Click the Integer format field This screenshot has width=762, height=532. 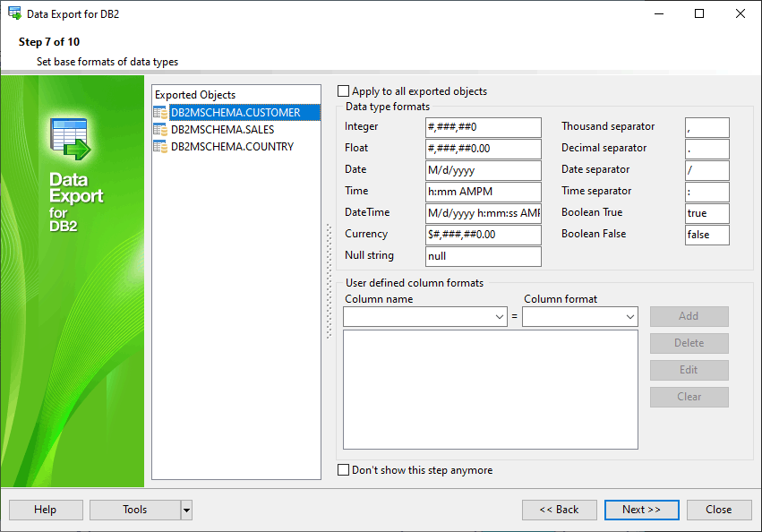click(x=484, y=127)
